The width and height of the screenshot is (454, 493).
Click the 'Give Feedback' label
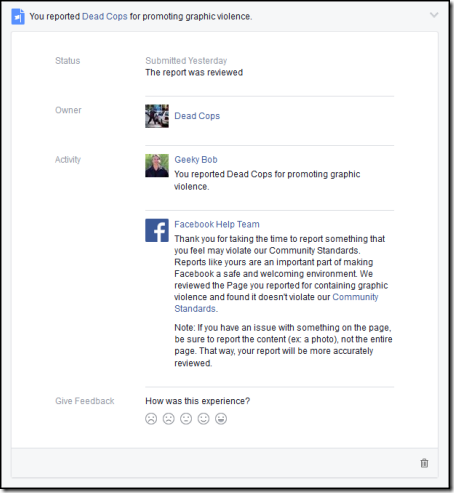(85, 401)
